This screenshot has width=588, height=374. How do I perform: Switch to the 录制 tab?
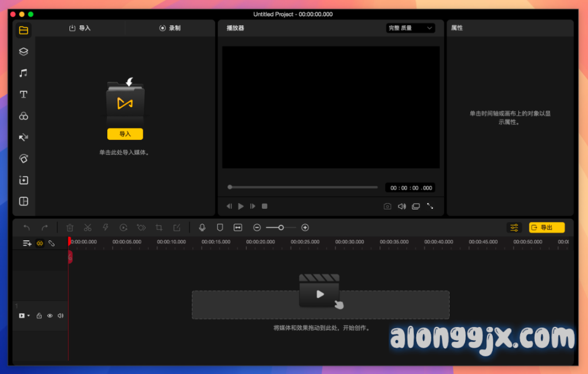tap(170, 28)
